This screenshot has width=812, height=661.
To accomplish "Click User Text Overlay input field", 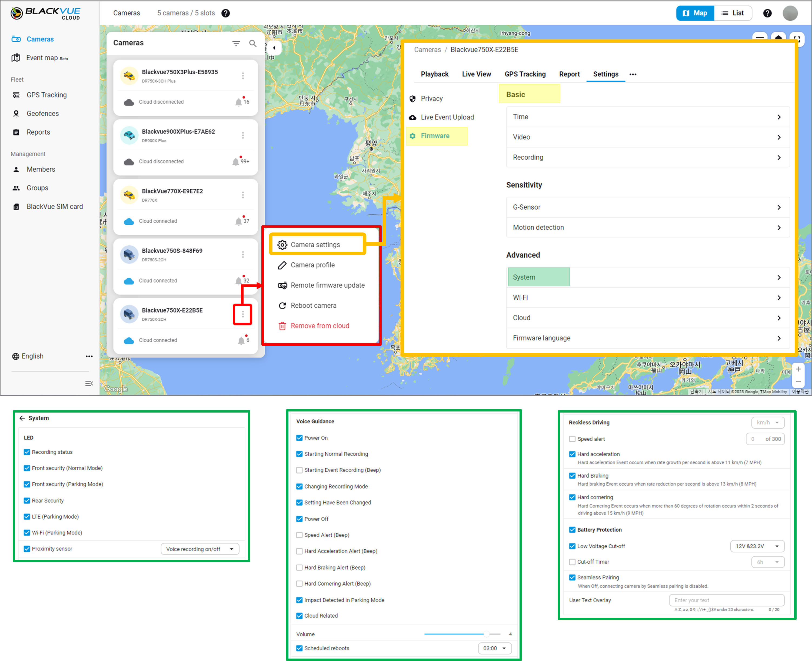I will tap(727, 600).
